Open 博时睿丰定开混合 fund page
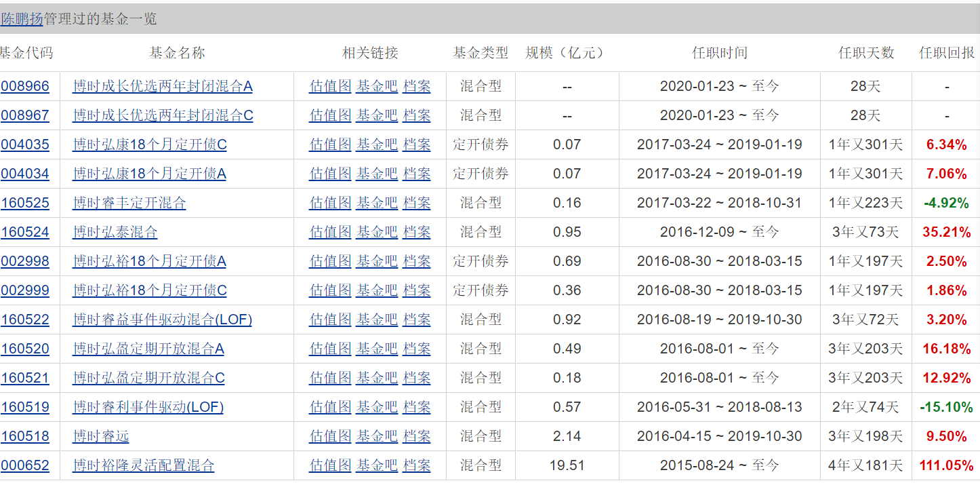The width and height of the screenshot is (980, 483). tap(129, 203)
